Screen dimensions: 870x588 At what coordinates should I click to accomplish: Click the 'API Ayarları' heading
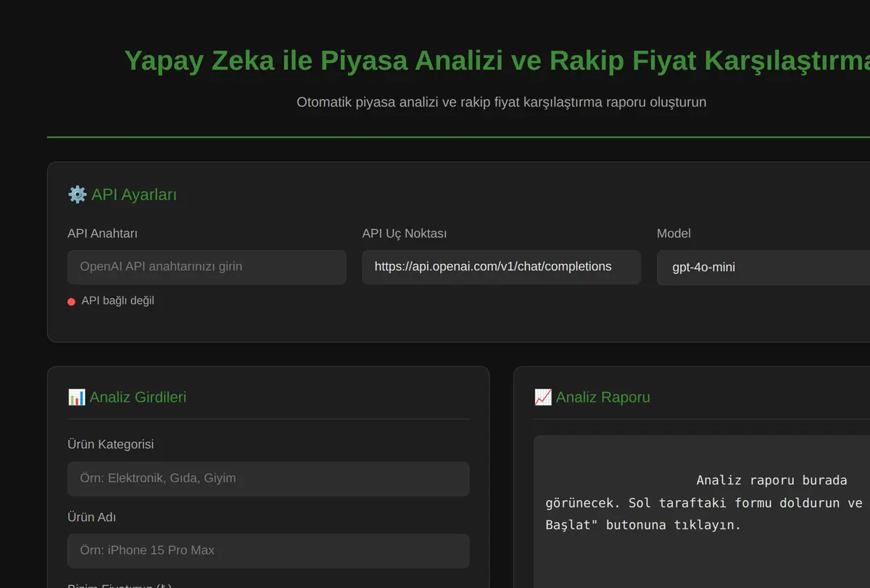(134, 194)
